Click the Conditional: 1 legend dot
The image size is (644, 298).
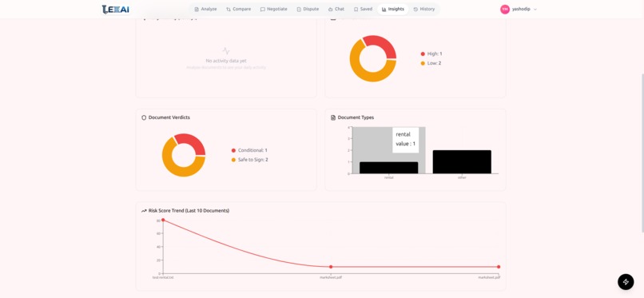(x=233, y=151)
